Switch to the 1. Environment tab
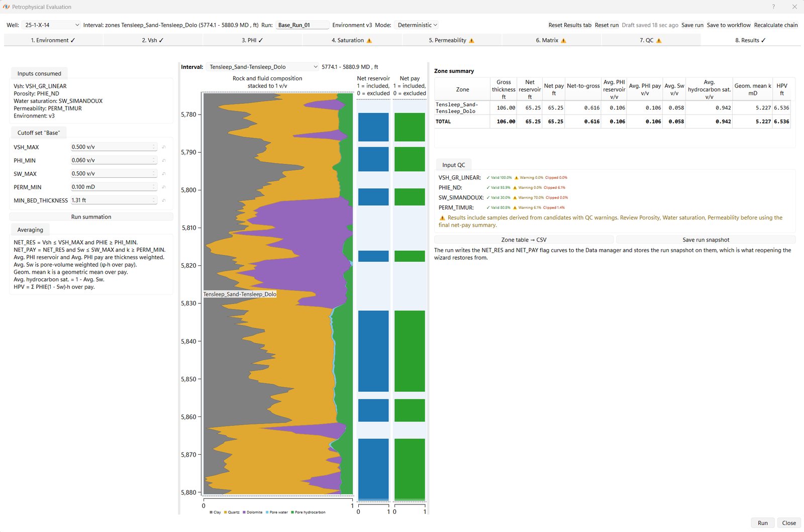The width and height of the screenshot is (804, 532). click(53, 40)
